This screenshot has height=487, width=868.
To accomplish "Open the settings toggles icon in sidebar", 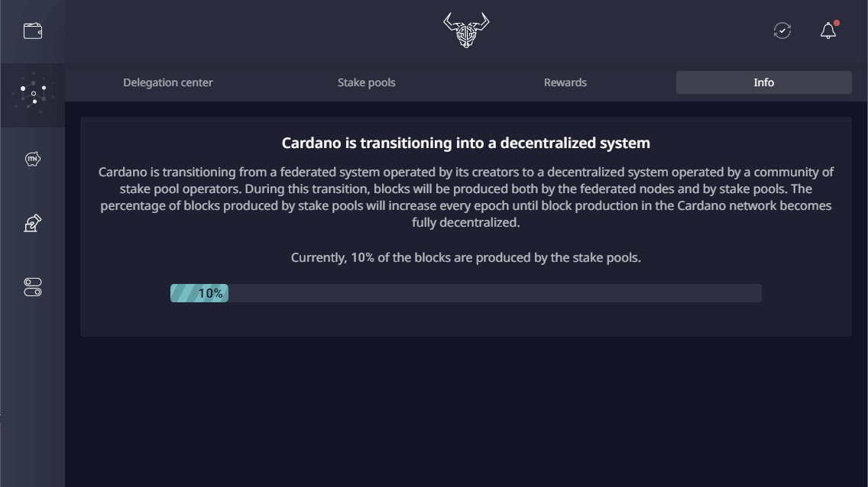I will (33, 287).
